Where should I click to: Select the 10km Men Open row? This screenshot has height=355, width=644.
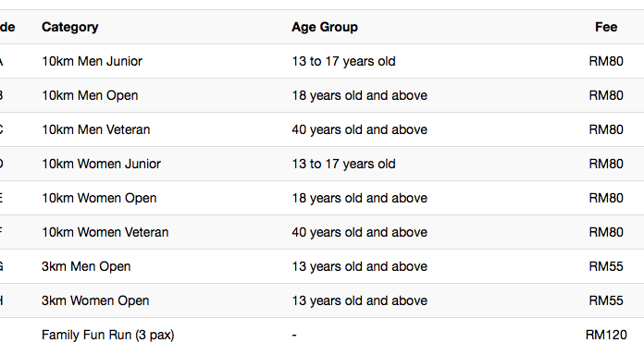point(322,95)
